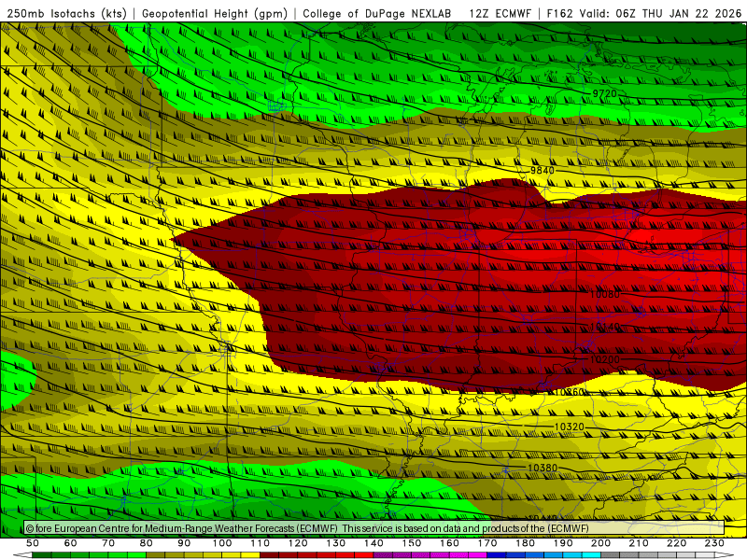
Task: Click the 190 value on the color scale
Action: [564, 543]
